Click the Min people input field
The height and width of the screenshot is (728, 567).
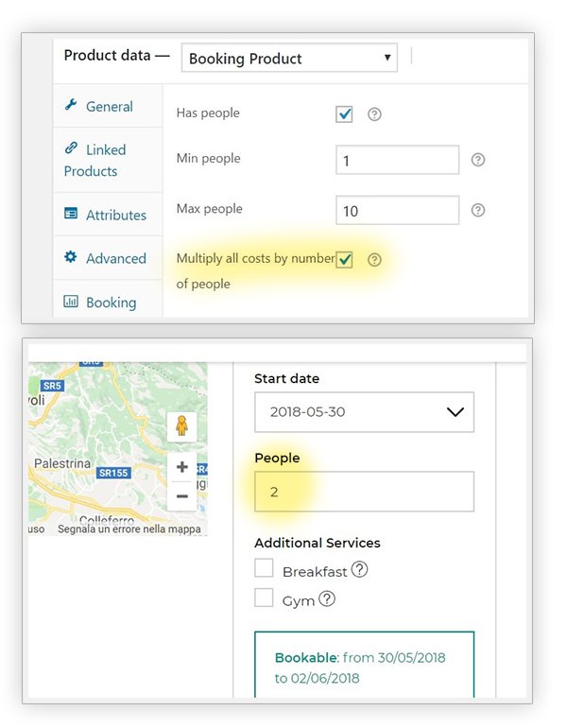click(398, 160)
